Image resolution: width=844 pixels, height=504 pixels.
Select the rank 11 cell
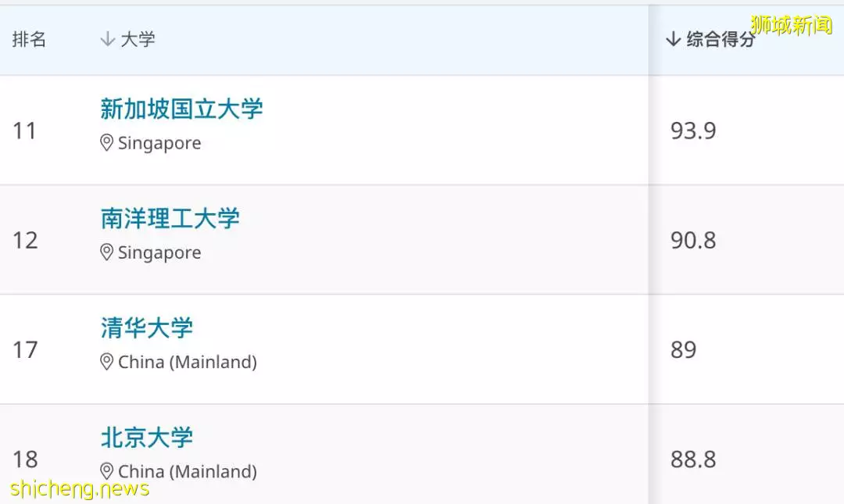click(x=25, y=130)
